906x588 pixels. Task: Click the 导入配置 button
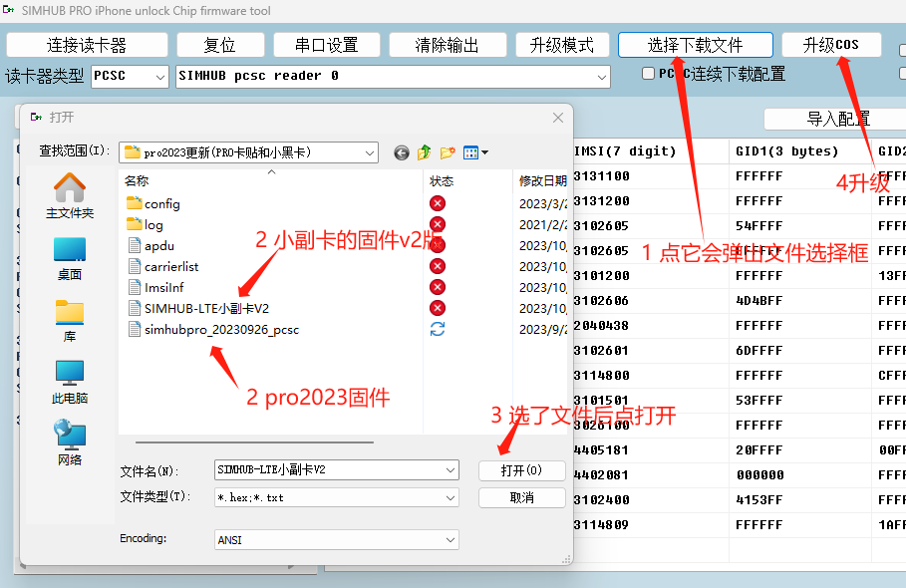(837, 119)
